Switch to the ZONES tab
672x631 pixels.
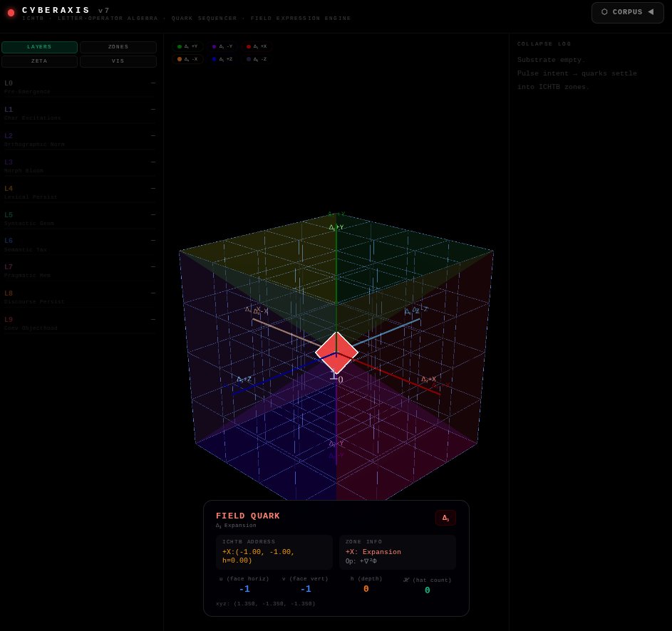(x=118, y=47)
